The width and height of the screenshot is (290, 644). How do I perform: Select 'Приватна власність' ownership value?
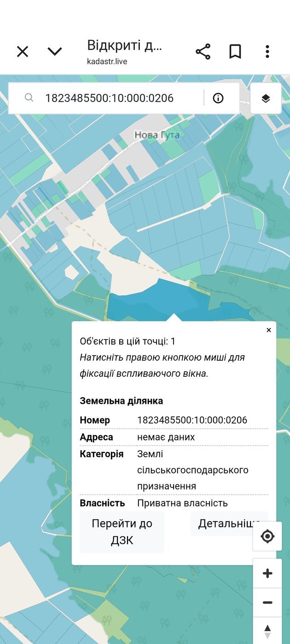pyautogui.click(x=183, y=503)
